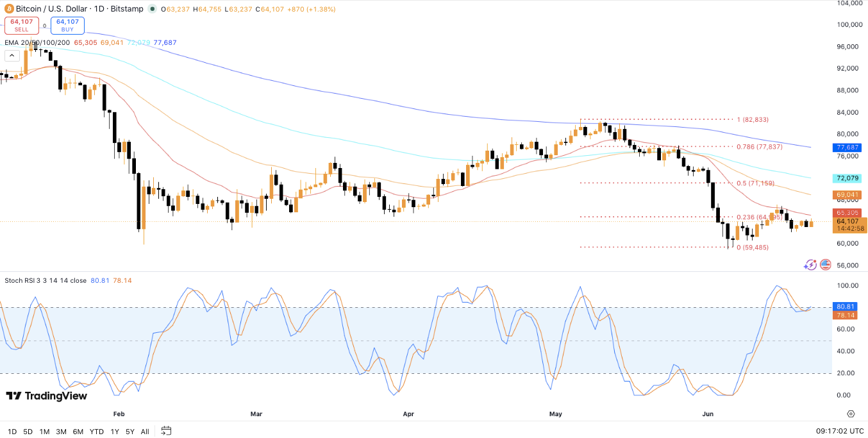Viewport: 868px width, 438px height.
Task: Click the 77,687 EMA legend value
Action: click(165, 42)
